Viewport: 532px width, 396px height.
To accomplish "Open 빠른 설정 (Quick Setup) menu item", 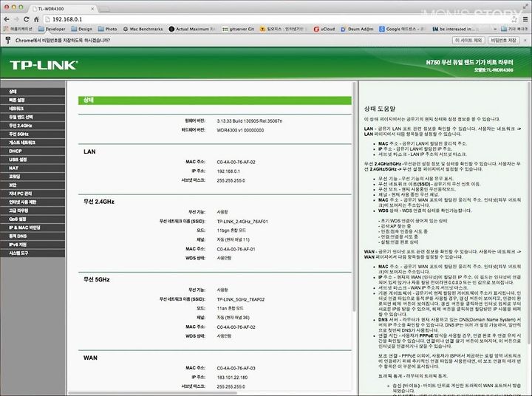I will pyautogui.click(x=33, y=100).
